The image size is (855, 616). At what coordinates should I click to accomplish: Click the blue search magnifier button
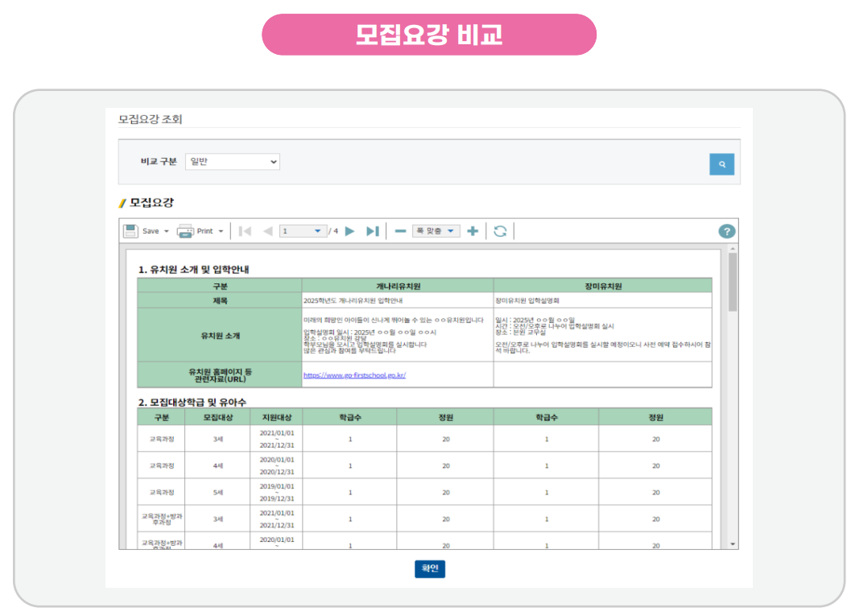click(721, 163)
